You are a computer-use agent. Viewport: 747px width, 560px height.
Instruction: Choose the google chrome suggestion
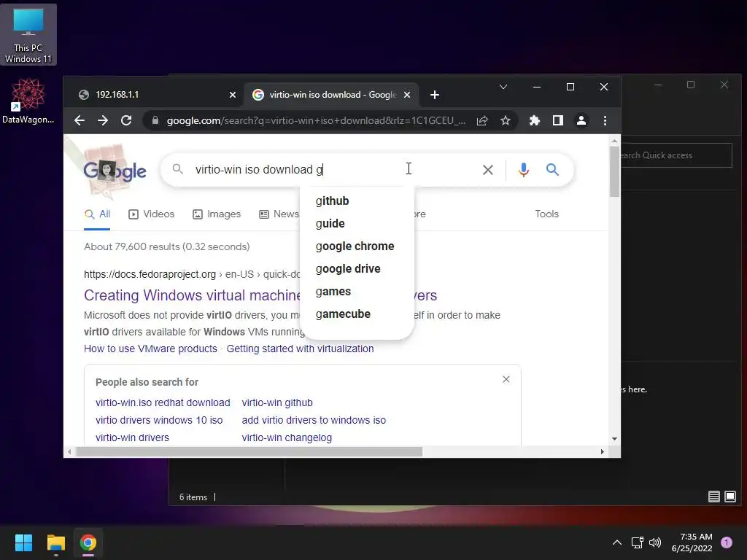point(357,246)
